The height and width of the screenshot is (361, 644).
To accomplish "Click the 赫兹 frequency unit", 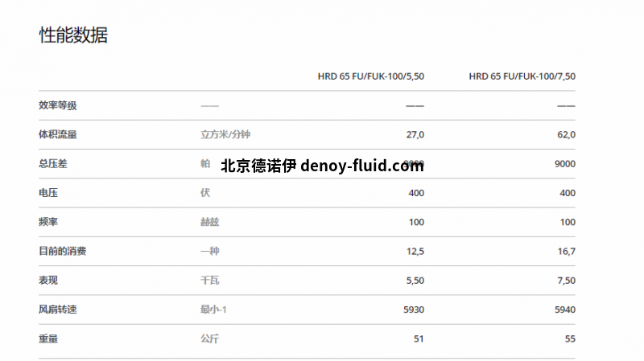I will coord(209,222).
